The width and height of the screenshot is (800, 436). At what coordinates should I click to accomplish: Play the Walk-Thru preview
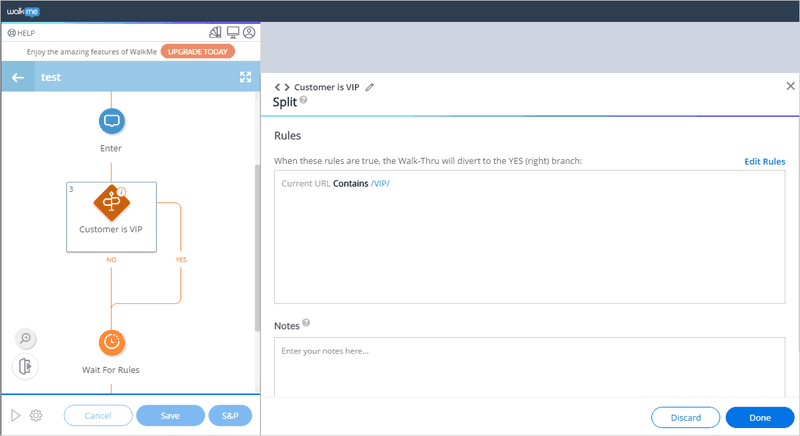coord(16,416)
